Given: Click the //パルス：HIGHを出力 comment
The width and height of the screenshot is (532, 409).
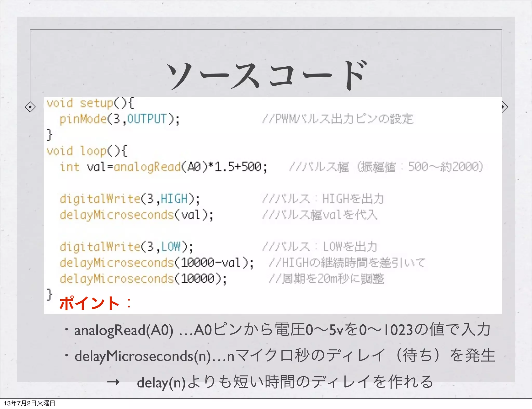Looking at the screenshot, I should tap(323, 199).
